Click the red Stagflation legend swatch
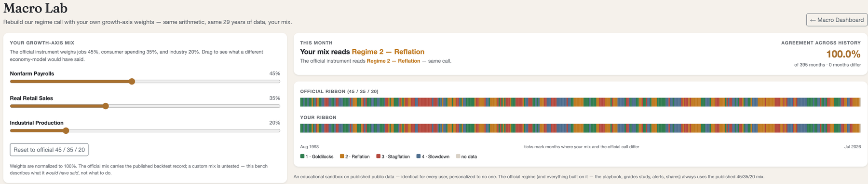Image resolution: width=868 pixels, height=184 pixels. coord(379,156)
